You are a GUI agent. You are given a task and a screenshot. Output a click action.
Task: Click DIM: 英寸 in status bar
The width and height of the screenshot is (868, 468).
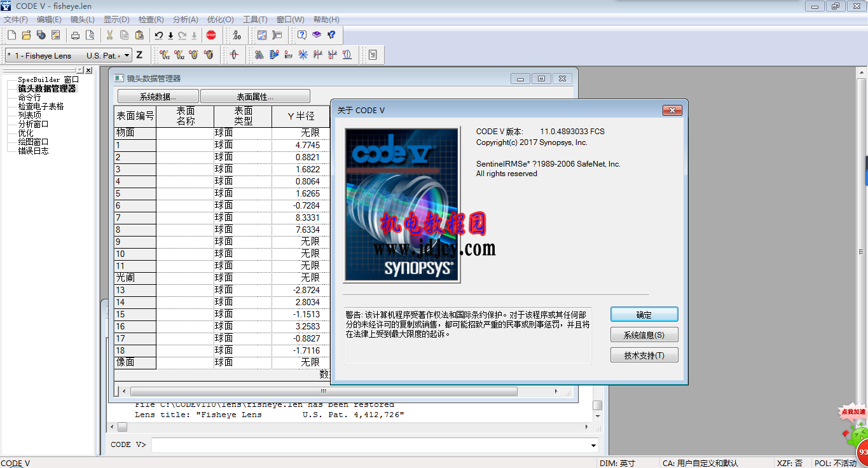click(617, 463)
